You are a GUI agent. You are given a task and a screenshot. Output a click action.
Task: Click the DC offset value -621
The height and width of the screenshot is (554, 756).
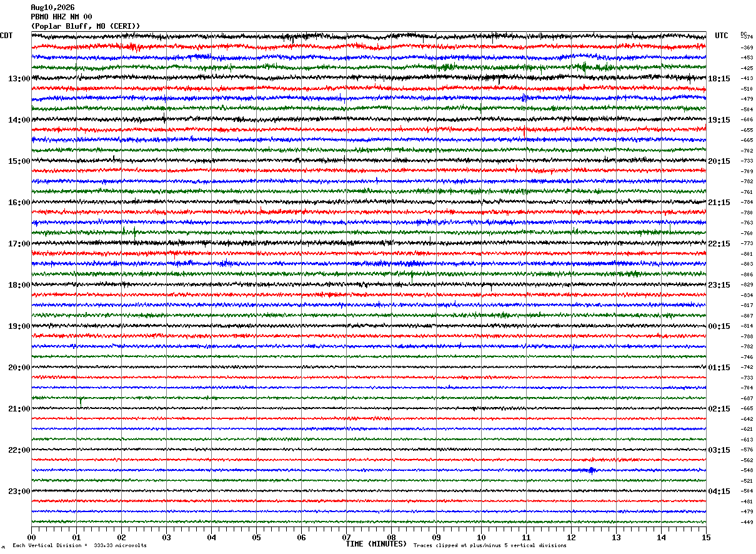click(747, 430)
